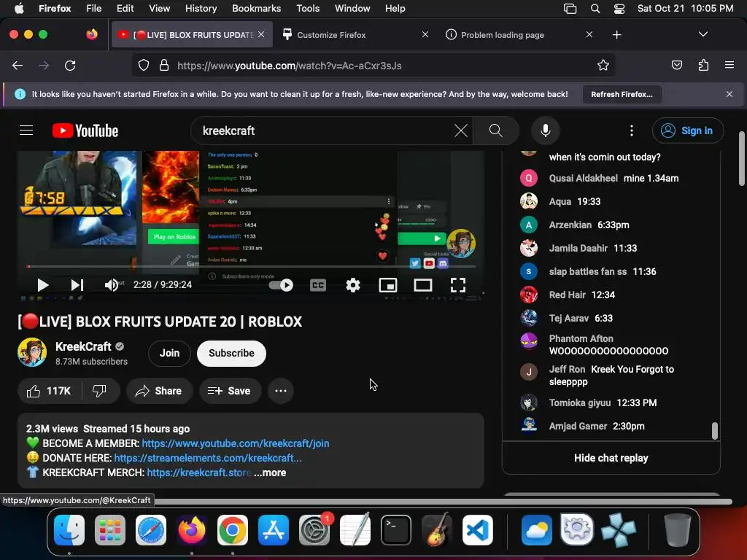This screenshot has width=747, height=560.
Task: Open KreekCraft channel avatar
Action: click(32, 352)
